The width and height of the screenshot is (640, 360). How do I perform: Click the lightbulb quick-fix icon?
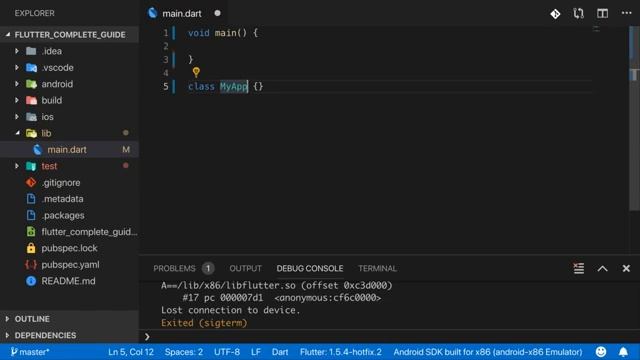[x=196, y=72]
